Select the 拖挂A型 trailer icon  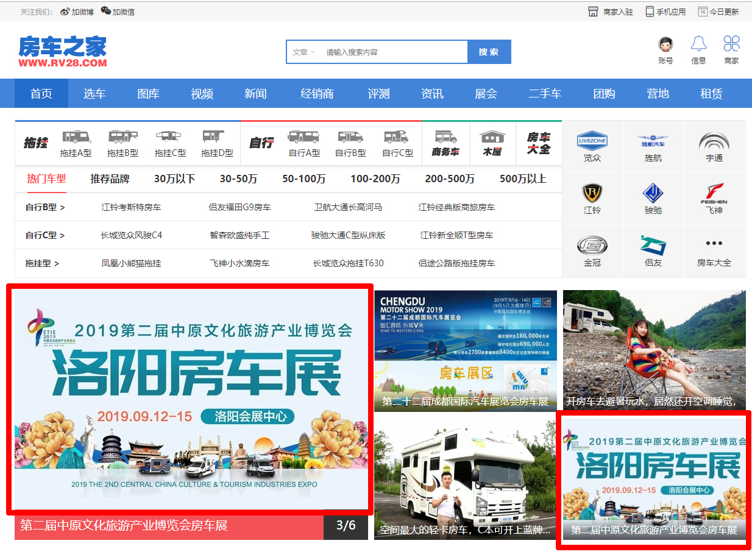[76, 137]
